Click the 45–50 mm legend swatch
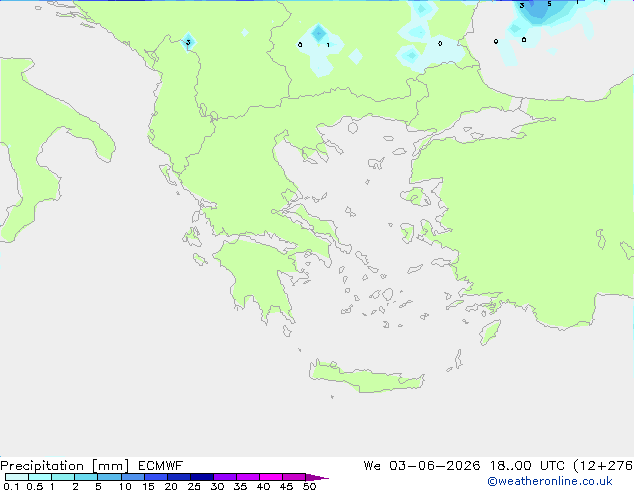Screen dimensions: 634x490 coord(294,477)
